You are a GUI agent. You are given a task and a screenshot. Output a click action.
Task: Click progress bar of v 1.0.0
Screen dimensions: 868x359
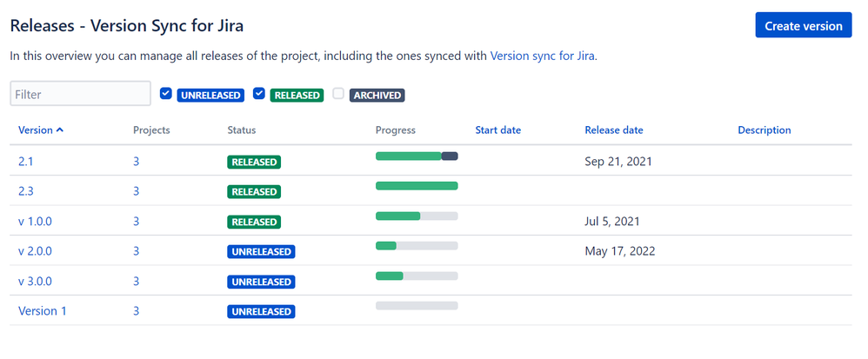coord(417,216)
